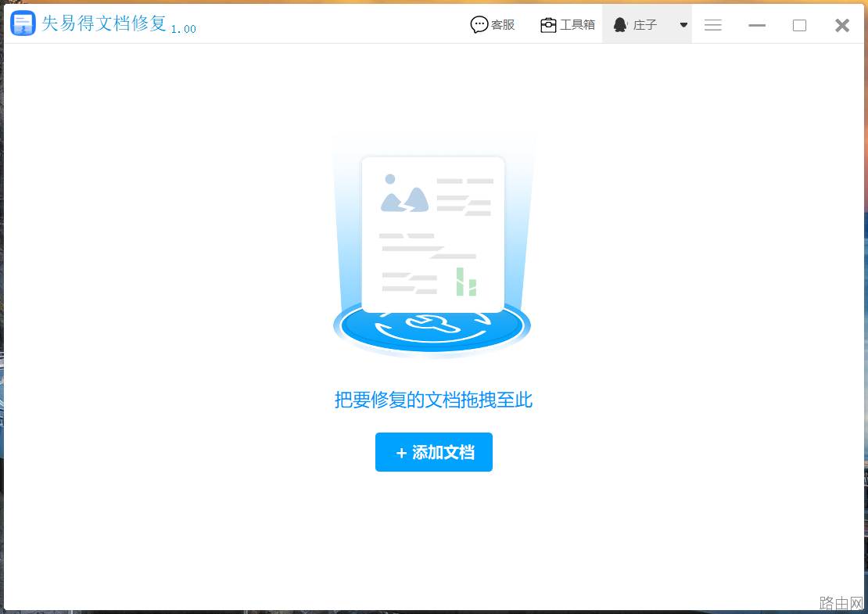Open the 客服 chat bubble icon
This screenshot has width=868, height=614.
479,24
